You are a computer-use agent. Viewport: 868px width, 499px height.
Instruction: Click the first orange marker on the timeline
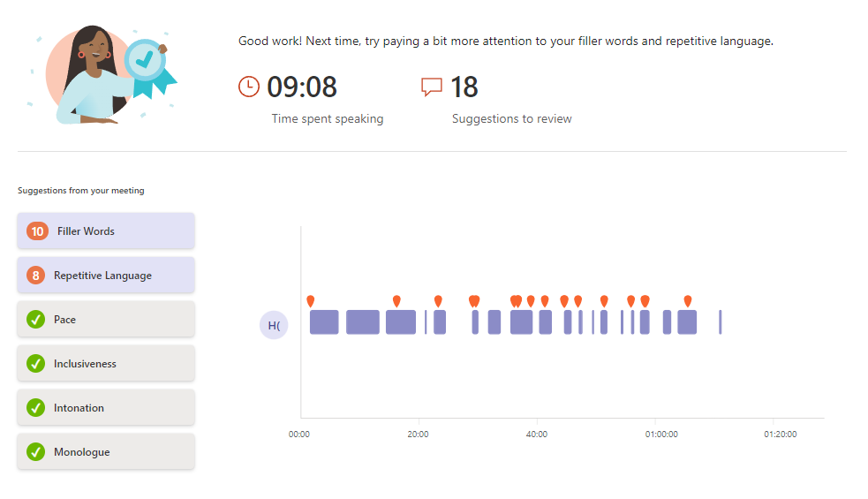(x=310, y=301)
